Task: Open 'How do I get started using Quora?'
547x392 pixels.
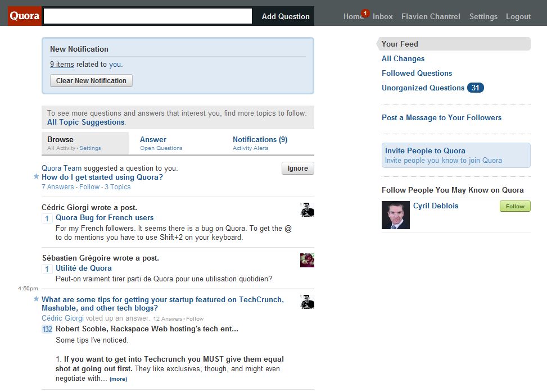Action: click(x=102, y=177)
